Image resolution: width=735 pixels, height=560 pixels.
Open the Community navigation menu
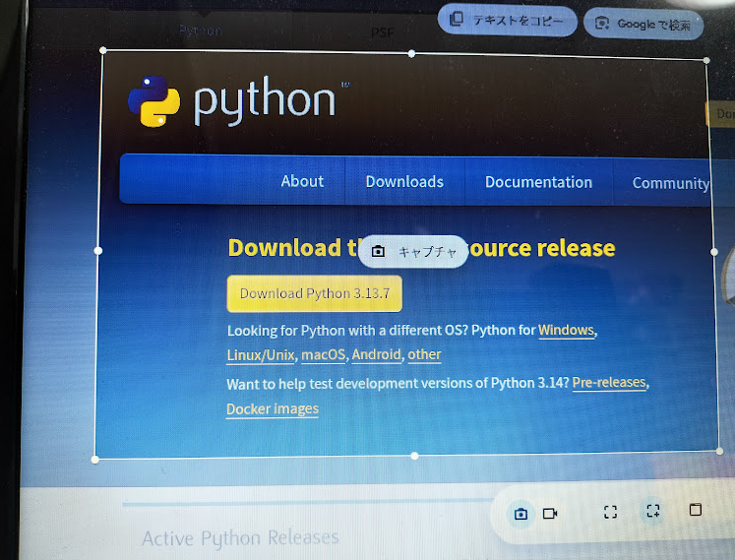(670, 183)
